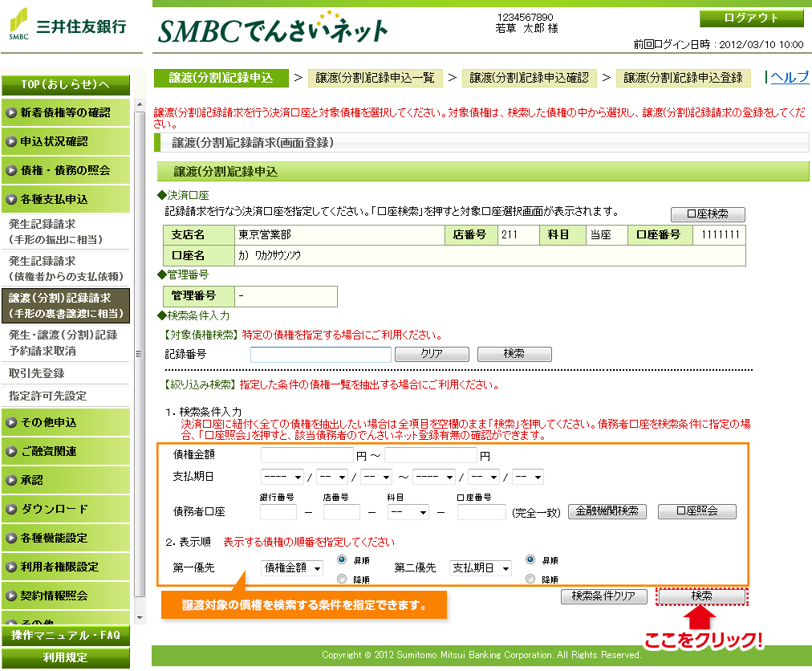Expand 承認 menu
The height and width of the screenshot is (671, 812).
click(x=66, y=480)
